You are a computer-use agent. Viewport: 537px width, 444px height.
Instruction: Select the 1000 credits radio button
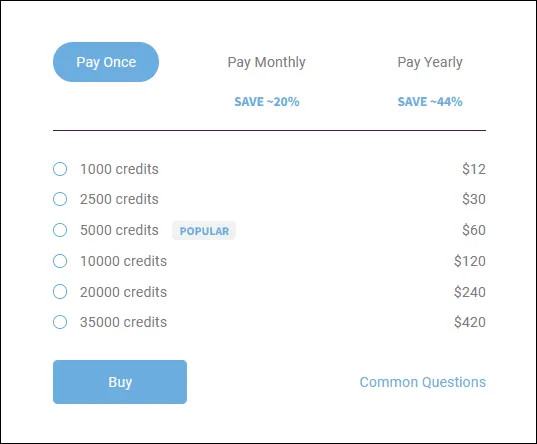[x=60, y=169]
